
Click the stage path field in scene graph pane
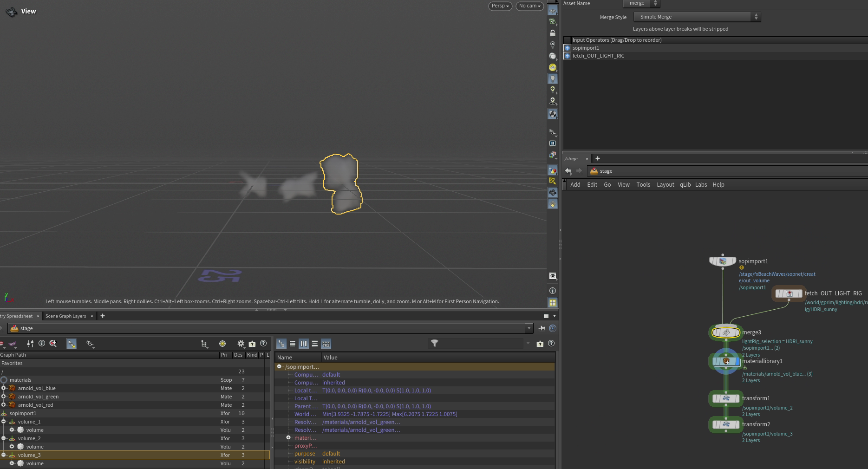[x=269, y=328]
